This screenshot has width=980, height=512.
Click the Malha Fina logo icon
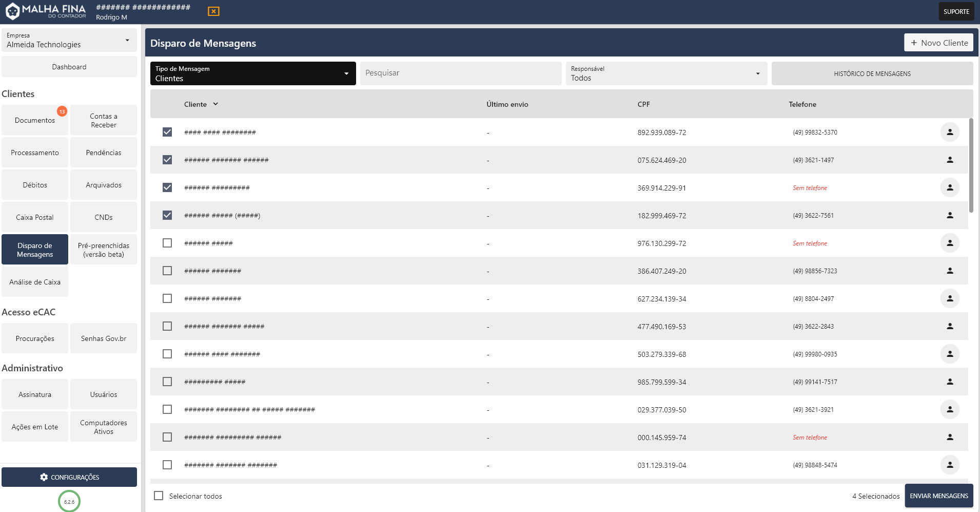click(x=12, y=11)
